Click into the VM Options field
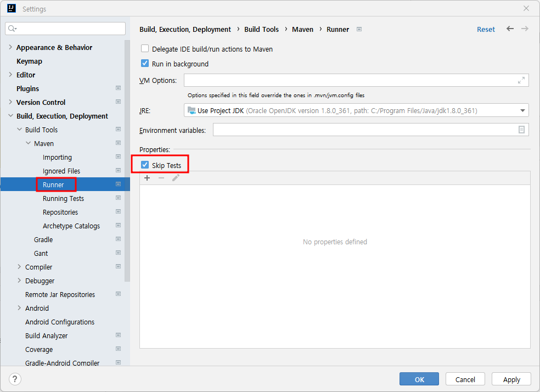The image size is (540, 392). click(356, 80)
